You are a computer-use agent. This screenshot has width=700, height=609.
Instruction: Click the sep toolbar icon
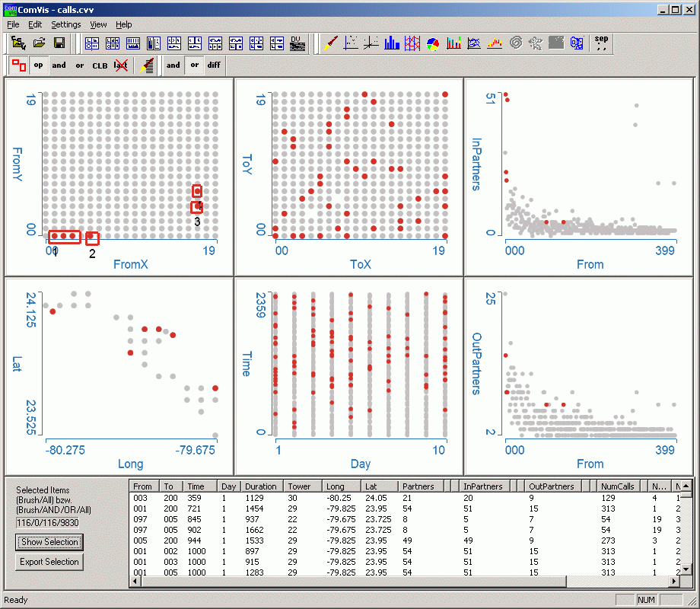point(601,43)
